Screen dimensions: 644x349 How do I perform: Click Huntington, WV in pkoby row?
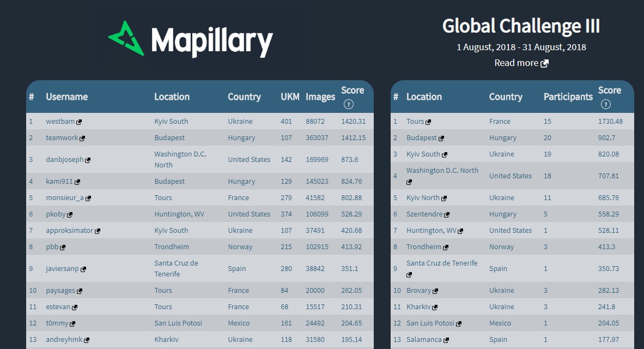click(179, 214)
